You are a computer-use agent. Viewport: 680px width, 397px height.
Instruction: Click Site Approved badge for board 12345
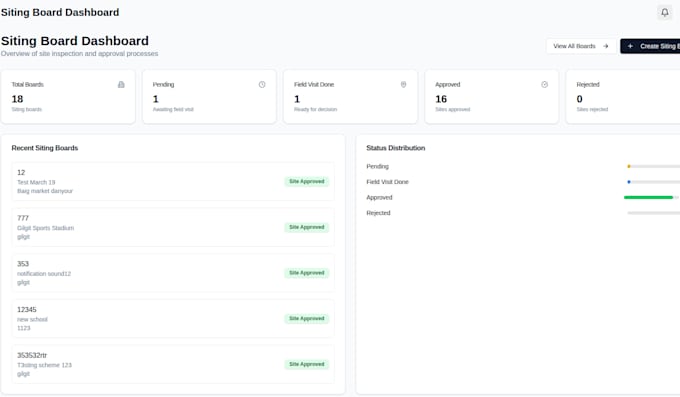tap(307, 318)
